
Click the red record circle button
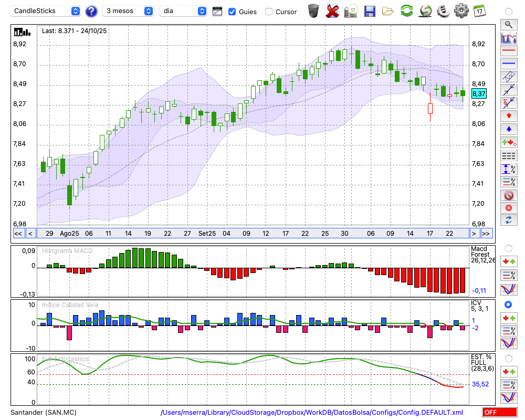[509, 208]
